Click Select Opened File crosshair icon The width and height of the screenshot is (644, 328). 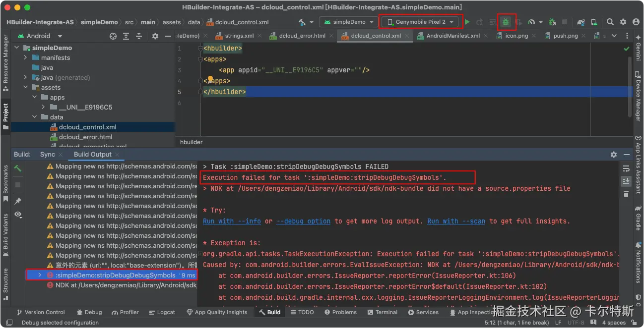click(113, 36)
